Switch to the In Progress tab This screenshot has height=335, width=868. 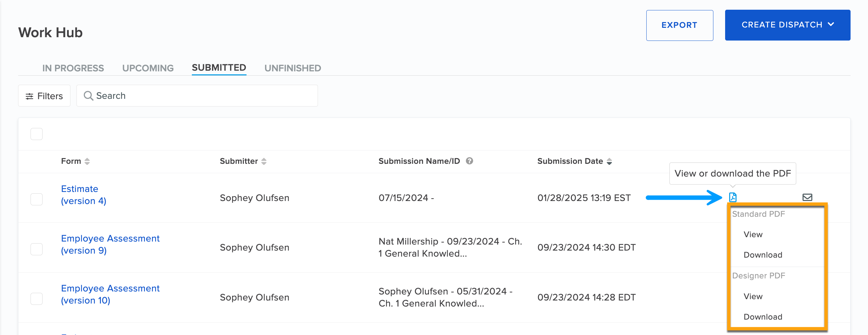click(73, 68)
